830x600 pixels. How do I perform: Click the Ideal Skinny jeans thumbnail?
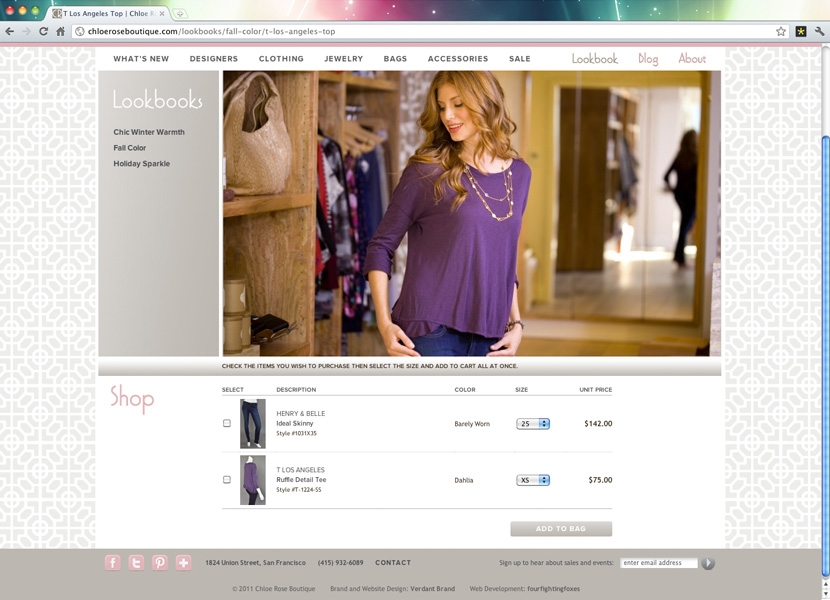tap(252, 424)
